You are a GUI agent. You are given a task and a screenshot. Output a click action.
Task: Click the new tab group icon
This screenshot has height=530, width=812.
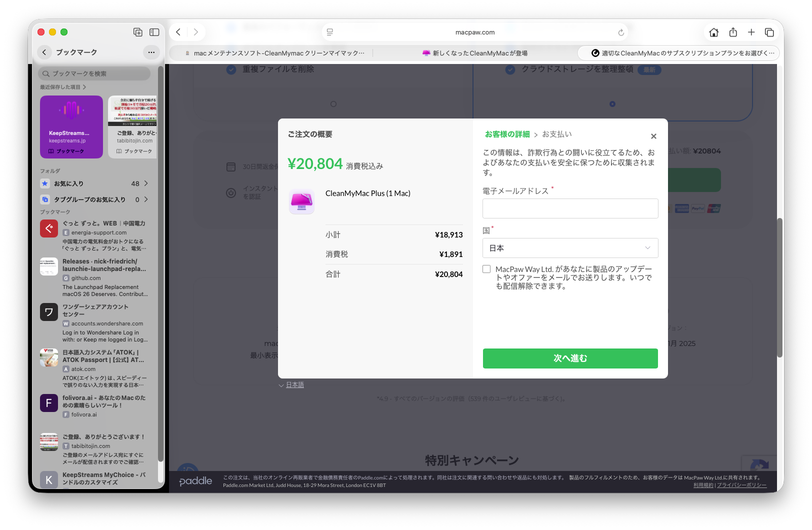click(x=138, y=32)
